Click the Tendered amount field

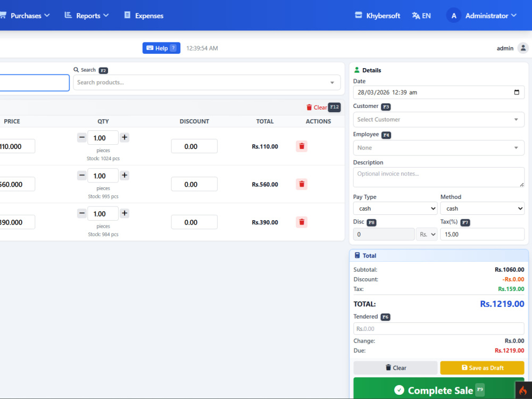point(439,329)
